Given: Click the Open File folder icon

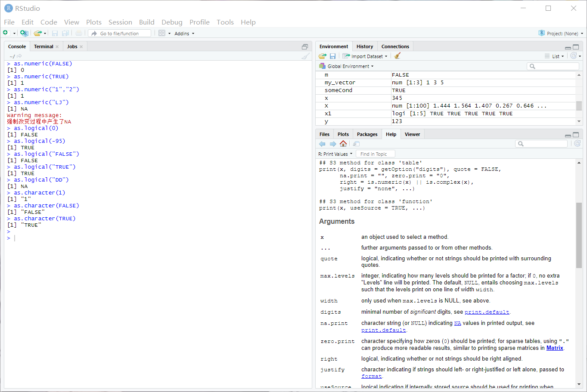Looking at the screenshot, I should click(x=37, y=33).
